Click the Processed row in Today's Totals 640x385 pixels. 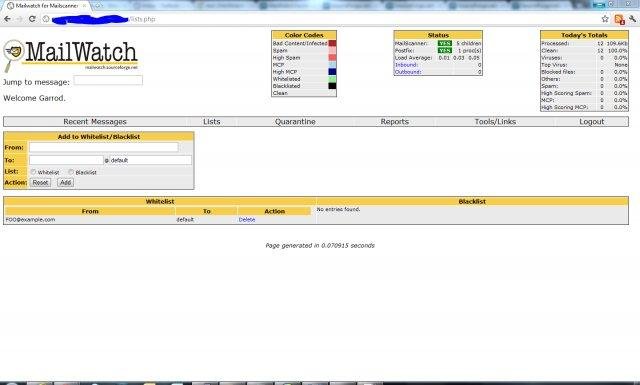584,43
